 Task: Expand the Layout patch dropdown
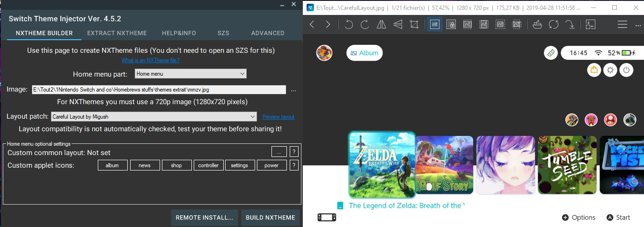tap(154, 116)
